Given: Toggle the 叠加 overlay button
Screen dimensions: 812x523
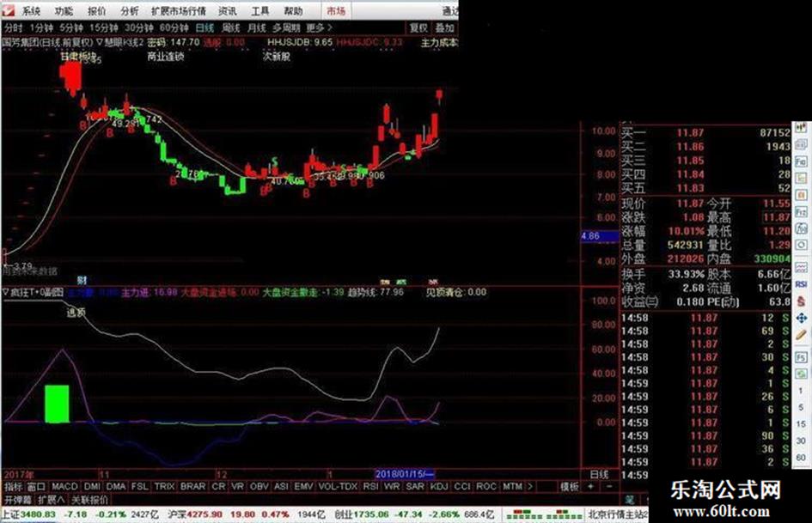Looking at the screenshot, I should 444,28.
